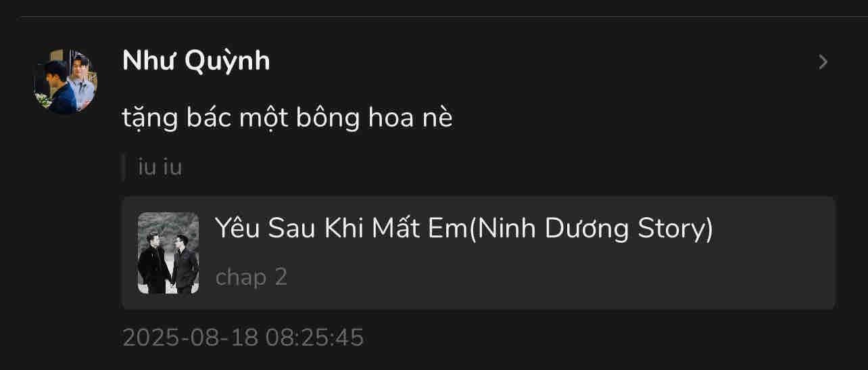Open Như Quỳnh's round profile avatar
The height and width of the screenshot is (370, 868).
66,81
